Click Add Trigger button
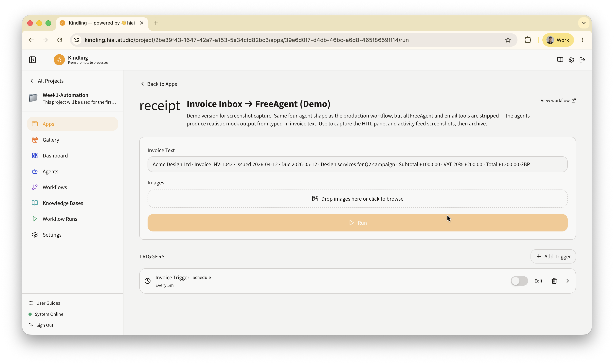The width and height of the screenshot is (614, 364). [553, 256]
